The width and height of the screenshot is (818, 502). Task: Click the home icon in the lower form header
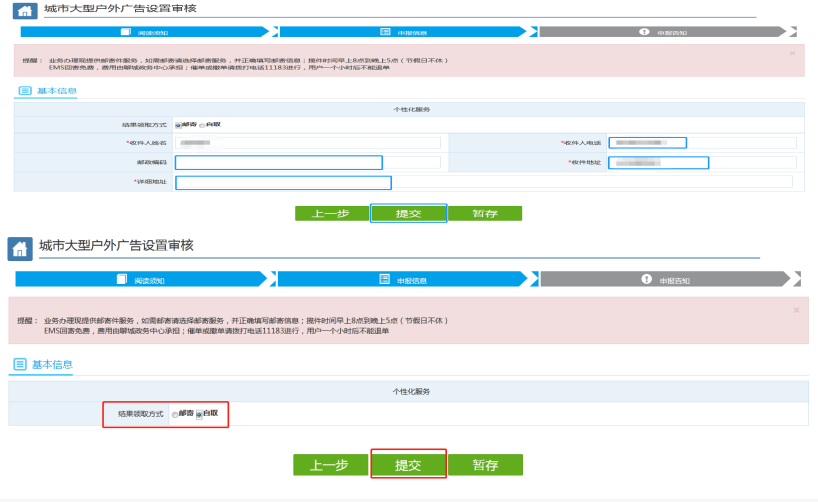point(19,248)
